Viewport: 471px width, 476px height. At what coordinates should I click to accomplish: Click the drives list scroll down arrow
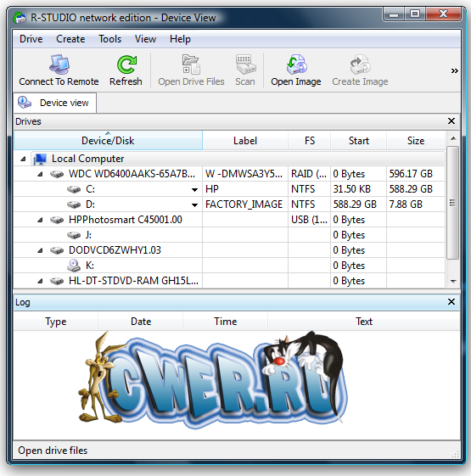[x=453, y=282]
